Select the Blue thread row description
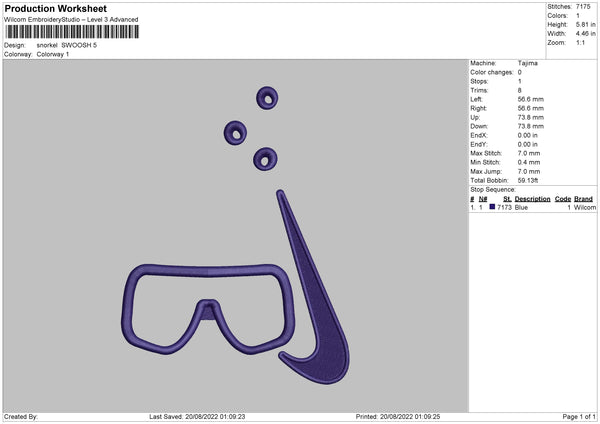 tap(521, 207)
